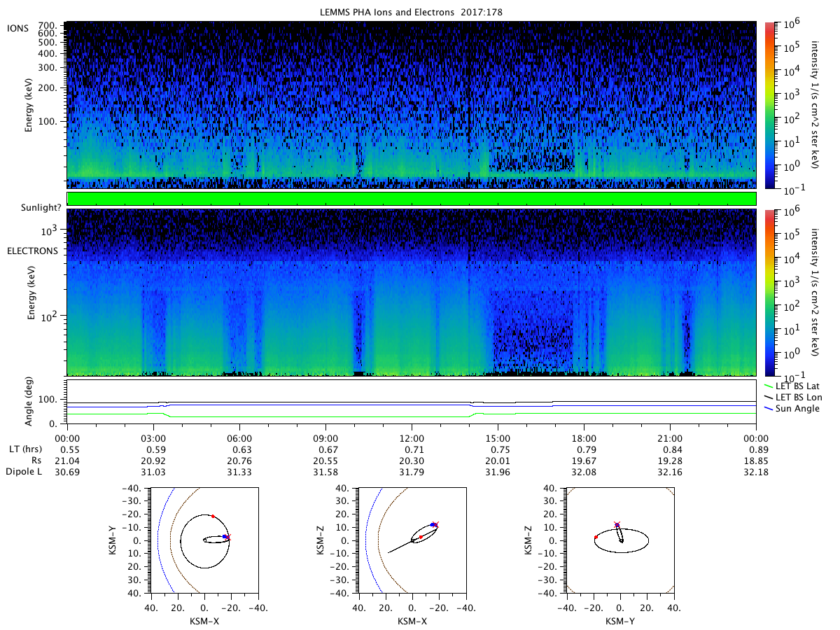
Task: Click the KSM-X versus KSM-Y orbit plot
Action: tap(203, 540)
